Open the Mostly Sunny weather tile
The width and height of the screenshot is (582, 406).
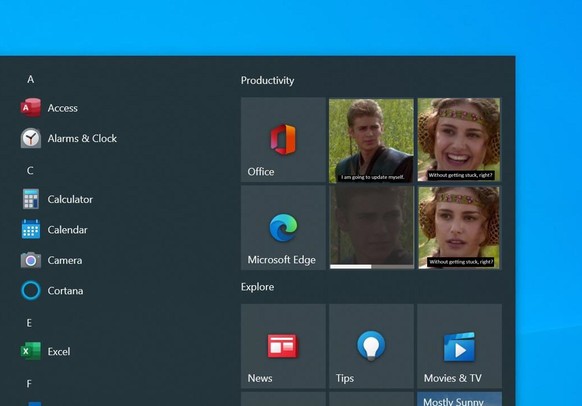[460, 399]
